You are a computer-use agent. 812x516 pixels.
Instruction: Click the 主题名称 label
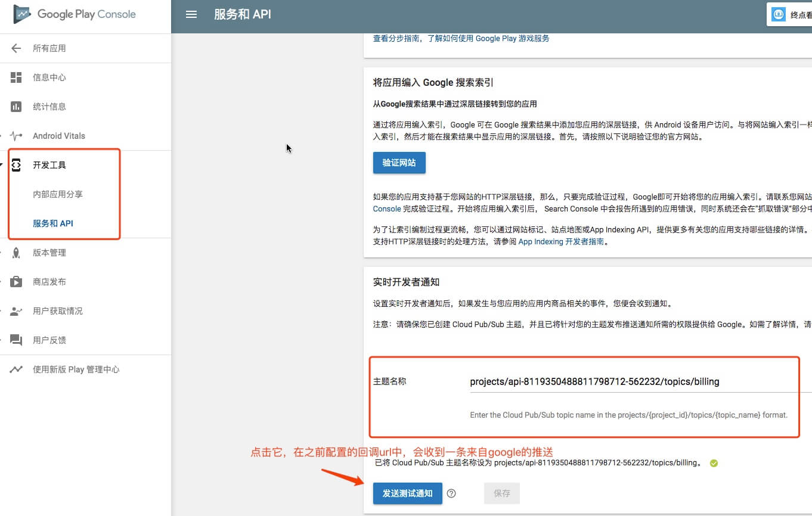click(x=390, y=381)
